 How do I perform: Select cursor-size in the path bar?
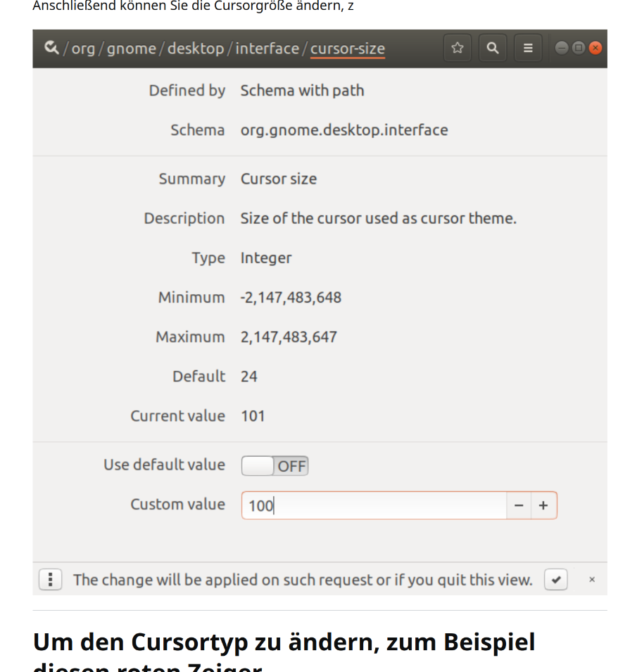[x=348, y=49]
